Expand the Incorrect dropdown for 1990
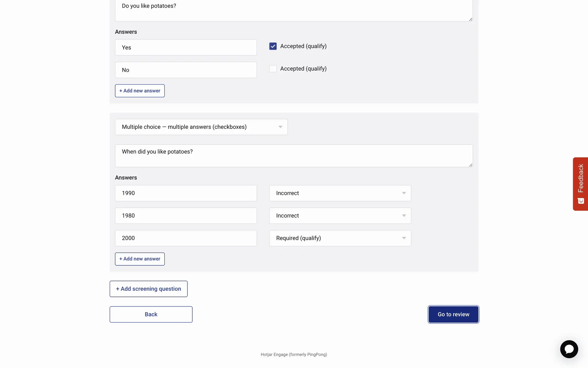This screenshot has width=588, height=368. pos(340,193)
